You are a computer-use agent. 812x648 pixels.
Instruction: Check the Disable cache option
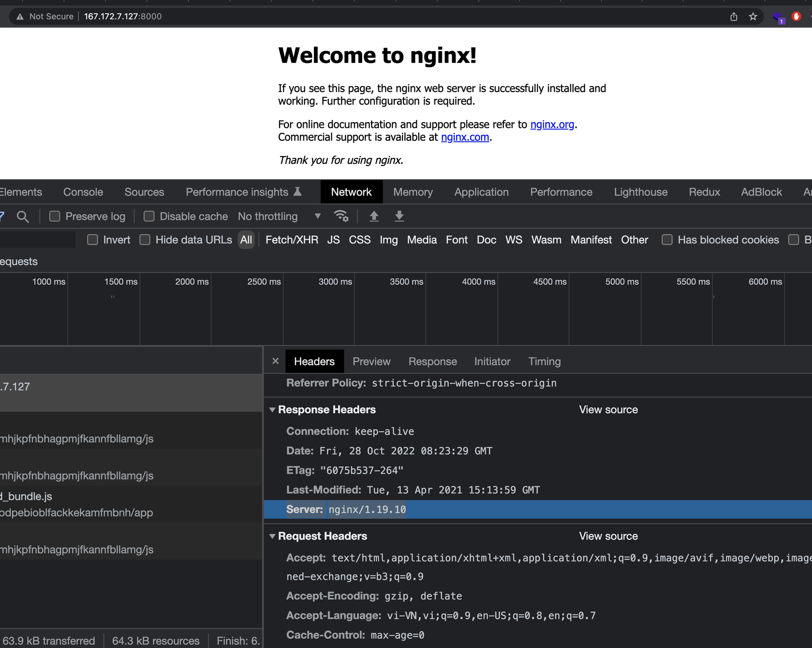click(x=149, y=216)
